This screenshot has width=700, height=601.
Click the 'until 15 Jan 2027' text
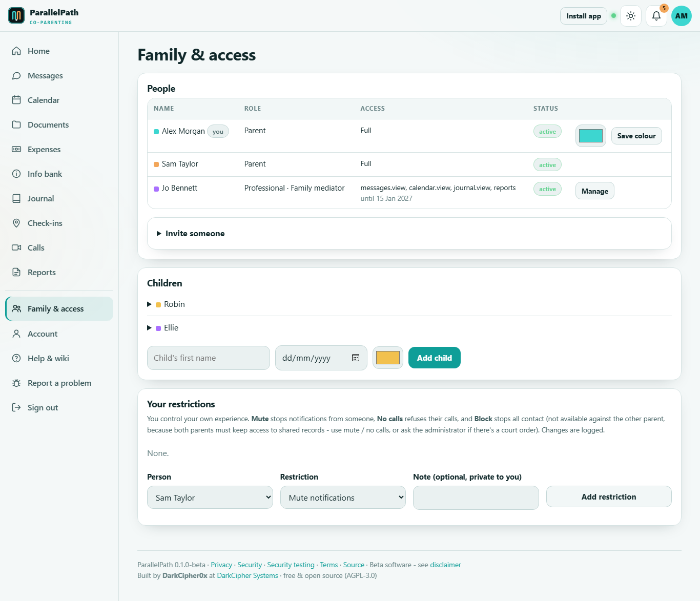[x=386, y=198]
